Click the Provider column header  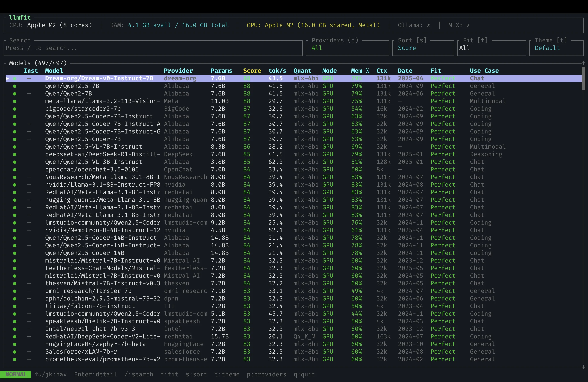(x=178, y=71)
